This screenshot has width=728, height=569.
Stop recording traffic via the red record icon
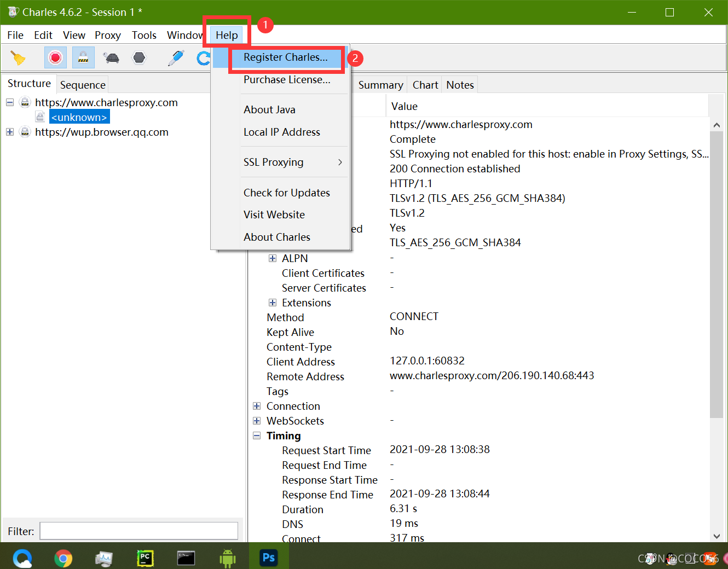(x=55, y=57)
